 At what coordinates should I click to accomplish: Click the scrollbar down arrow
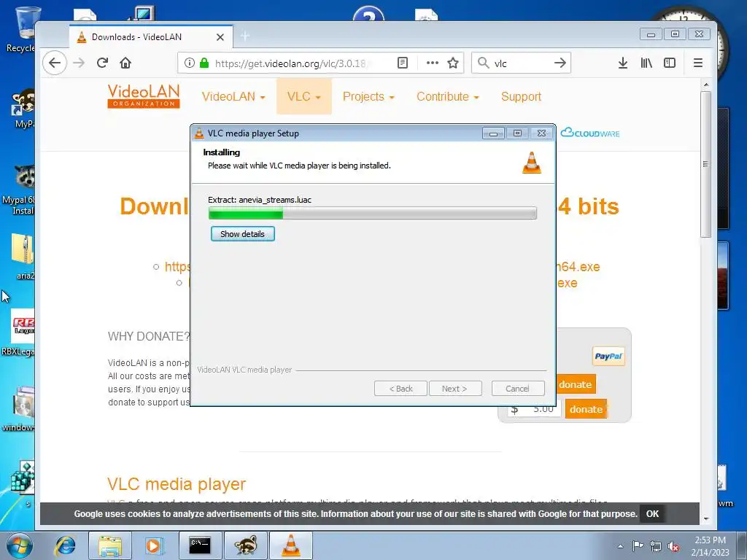(x=706, y=519)
